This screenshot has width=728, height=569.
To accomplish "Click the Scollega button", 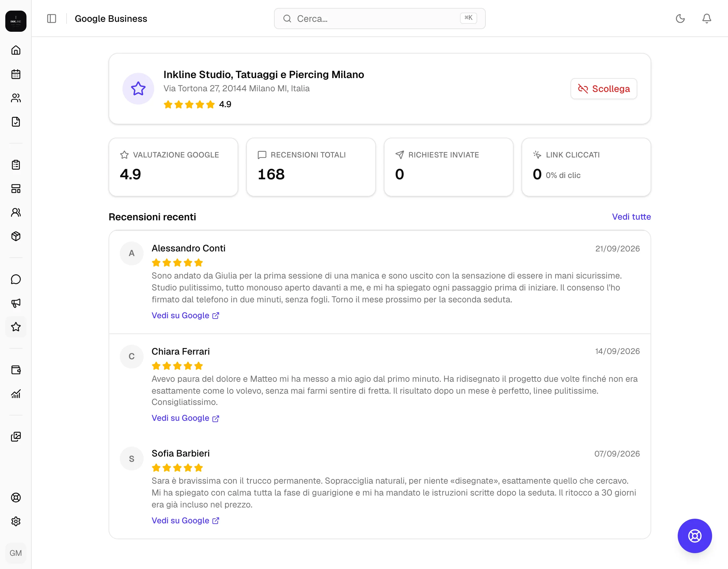I will 604,89.
